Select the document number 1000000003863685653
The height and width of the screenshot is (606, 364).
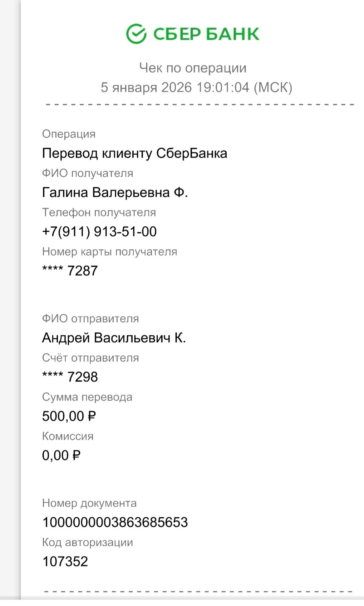click(115, 522)
